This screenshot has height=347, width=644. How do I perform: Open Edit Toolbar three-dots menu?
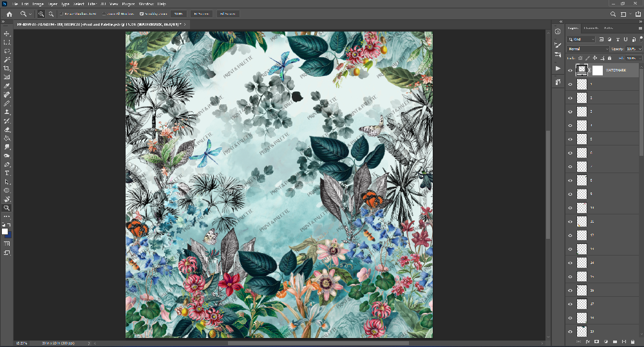pyautogui.click(x=6, y=216)
